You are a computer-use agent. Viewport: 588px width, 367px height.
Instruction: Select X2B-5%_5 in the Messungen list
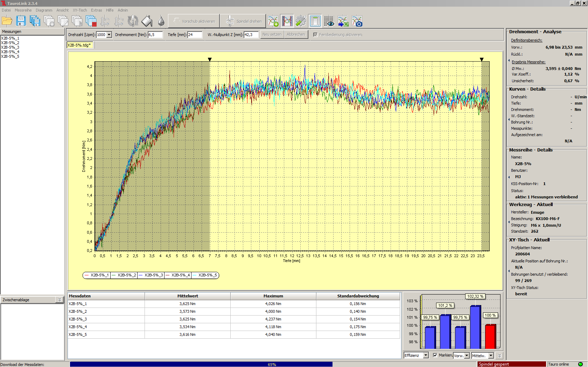click(x=10, y=56)
